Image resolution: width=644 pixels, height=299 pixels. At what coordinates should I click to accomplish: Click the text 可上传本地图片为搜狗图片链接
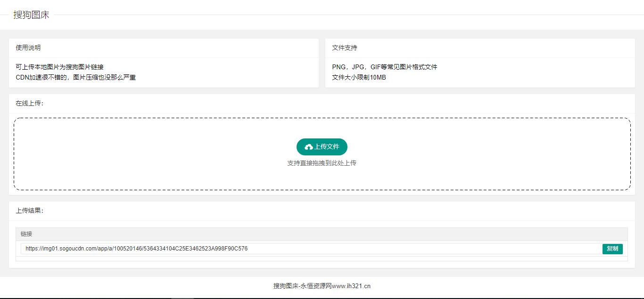[59, 67]
